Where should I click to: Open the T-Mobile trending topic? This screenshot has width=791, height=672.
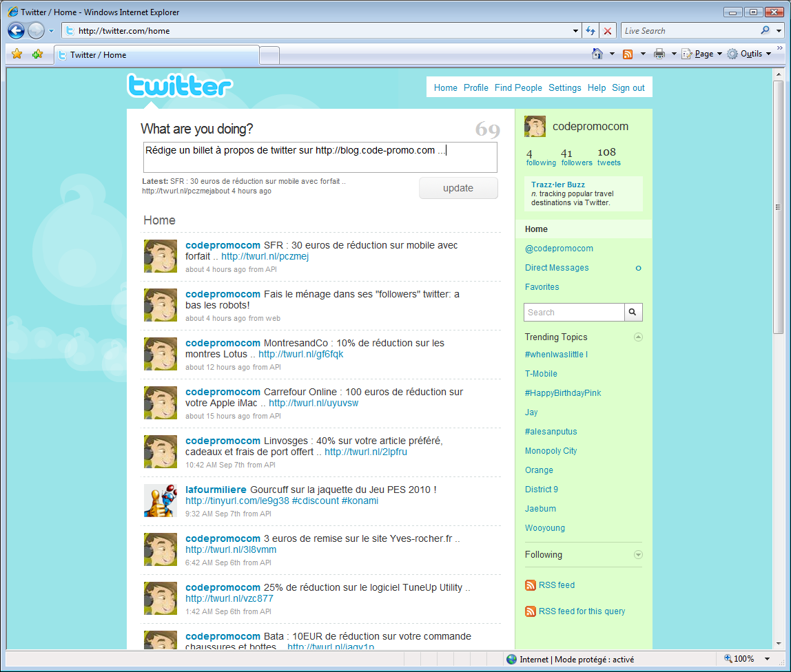click(x=541, y=374)
